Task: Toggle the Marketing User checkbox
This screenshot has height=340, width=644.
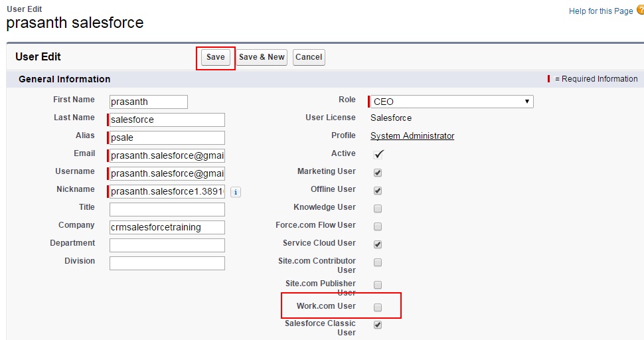Action: tap(378, 173)
